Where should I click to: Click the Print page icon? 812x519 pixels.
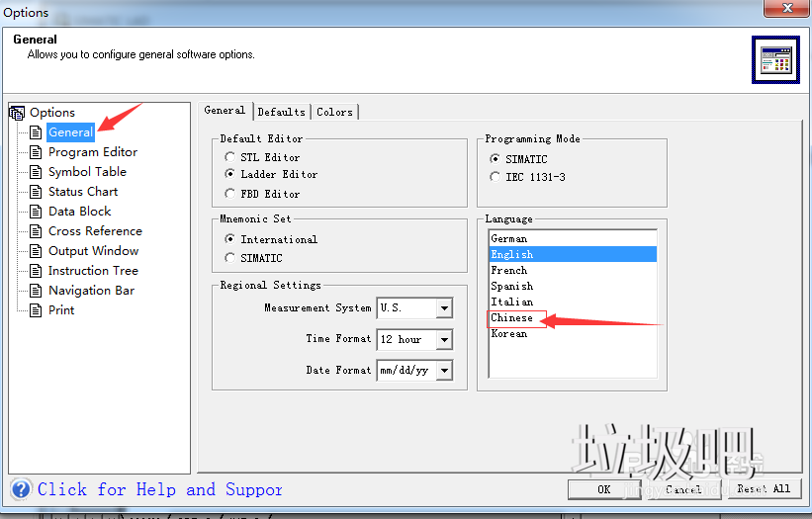pyautogui.click(x=37, y=310)
